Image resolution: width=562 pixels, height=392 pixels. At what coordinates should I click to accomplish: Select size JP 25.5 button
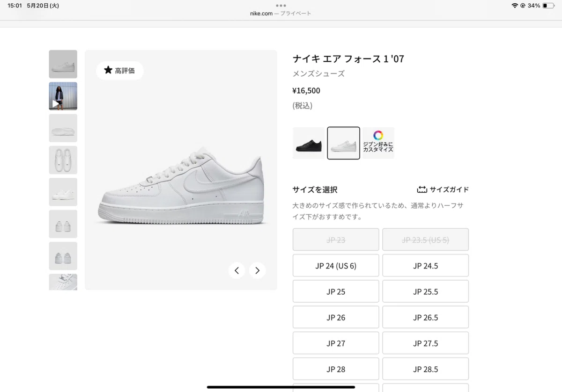coord(426,291)
